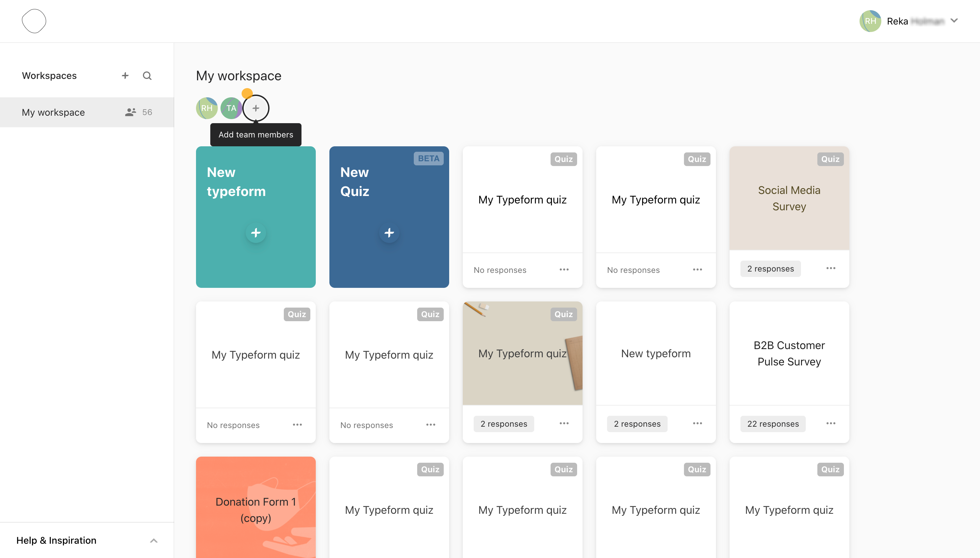
Task: Click the members icon next to 56
Action: 130,112
